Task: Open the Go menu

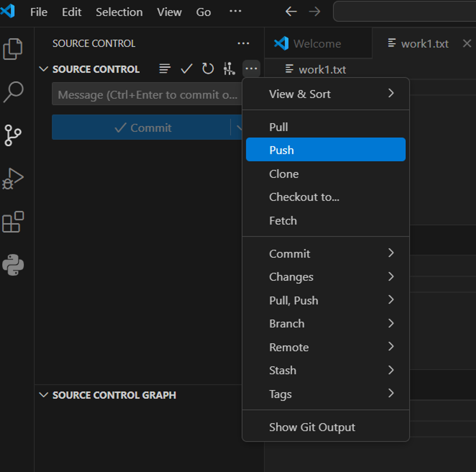Action: coord(203,12)
